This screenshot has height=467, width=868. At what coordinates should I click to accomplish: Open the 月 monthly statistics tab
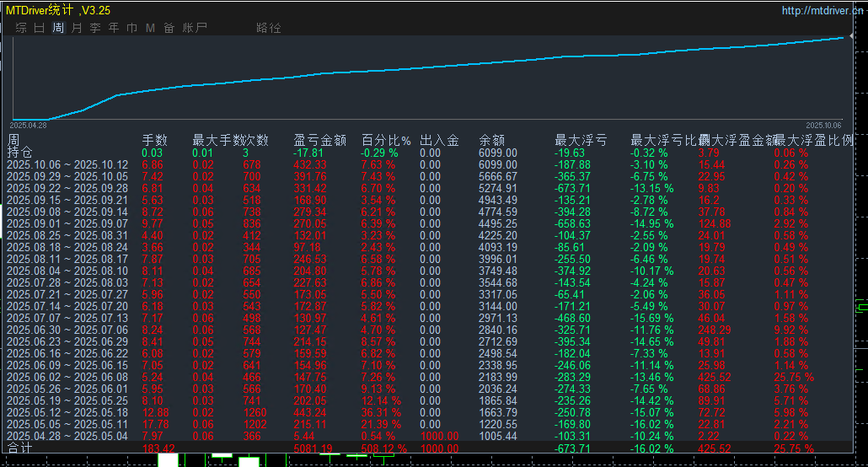pos(77,28)
